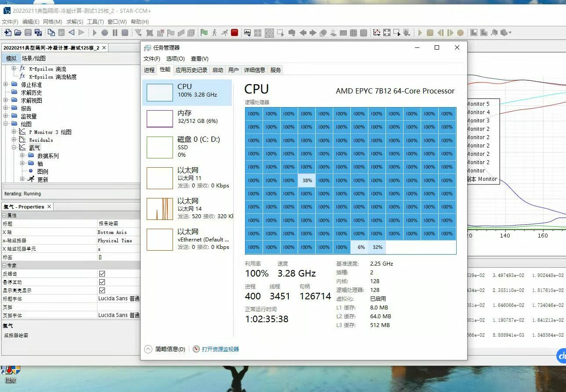Image resolution: width=566 pixels, height=392 pixels.
Task: Click the Open folder icon in STAR-CCM+ toolbar
Action: [x=18, y=32]
